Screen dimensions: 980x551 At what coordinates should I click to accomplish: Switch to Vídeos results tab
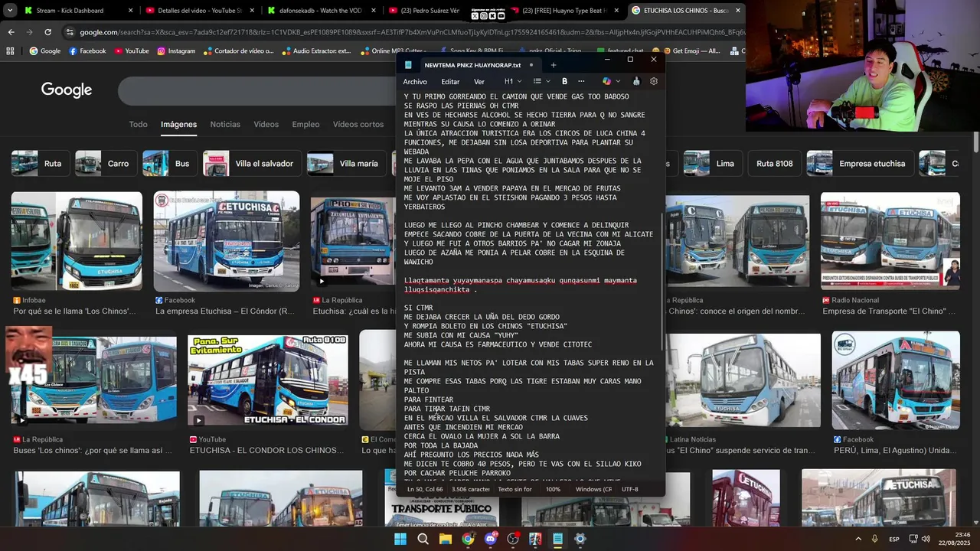click(266, 124)
